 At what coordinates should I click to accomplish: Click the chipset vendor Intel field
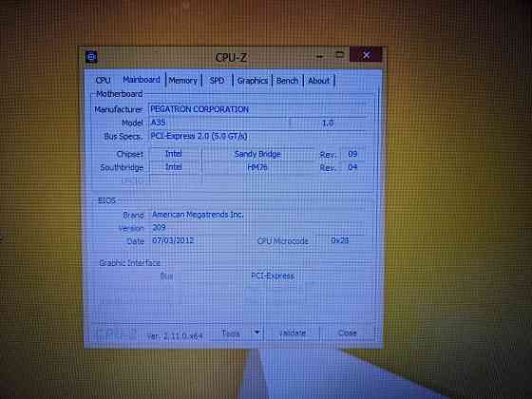(174, 154)
